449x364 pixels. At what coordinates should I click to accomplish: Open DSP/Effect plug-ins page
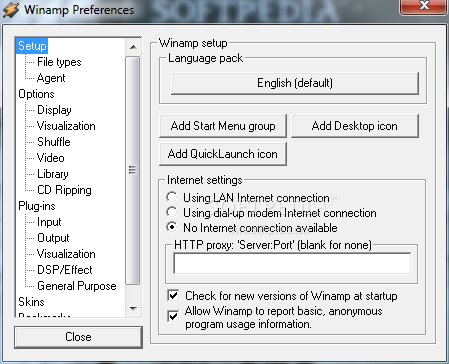(x=65, y=270)
